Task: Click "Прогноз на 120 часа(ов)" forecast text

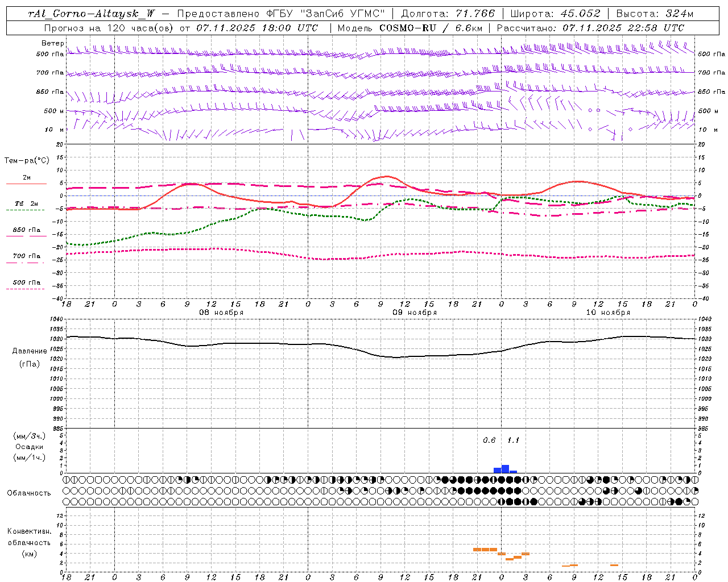Action: [109, 28]
